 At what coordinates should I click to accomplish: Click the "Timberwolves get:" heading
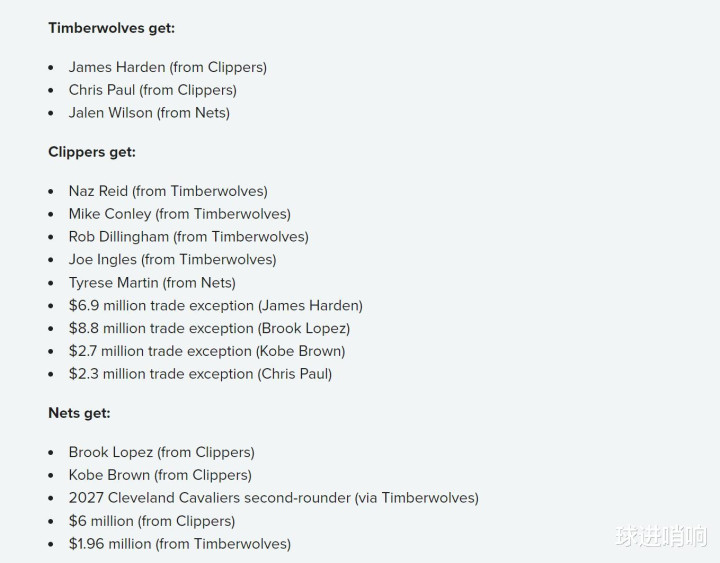click(x=111, y=28)
